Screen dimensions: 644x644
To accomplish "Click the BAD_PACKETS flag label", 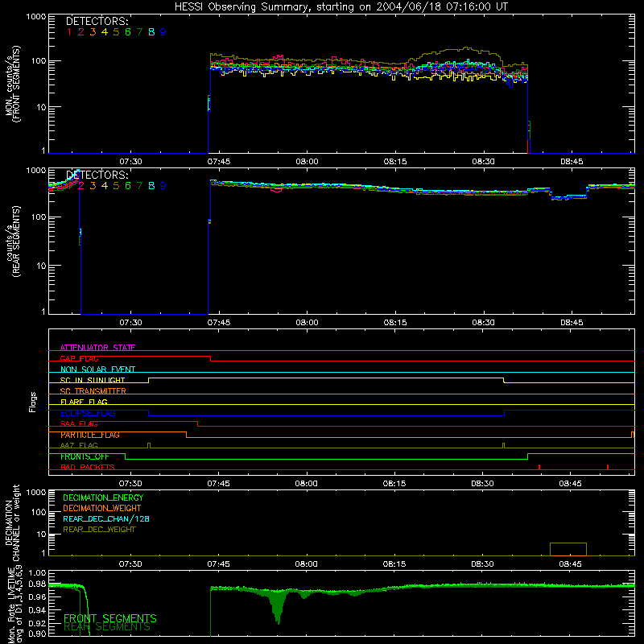I will [88, 467].
